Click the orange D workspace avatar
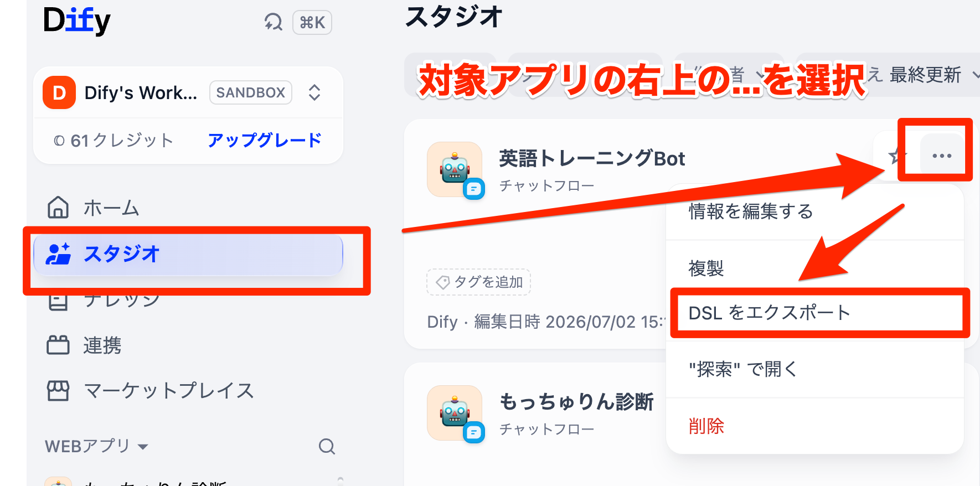This screenshot has height=486, width=980. click(59, 92)
